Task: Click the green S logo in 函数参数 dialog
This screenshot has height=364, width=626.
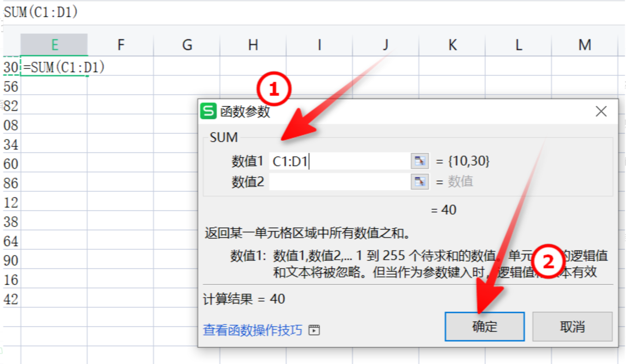Action: (x=209, y=111)
